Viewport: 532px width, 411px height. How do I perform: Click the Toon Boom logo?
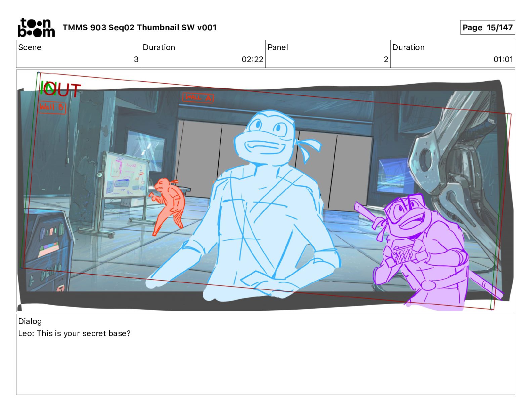[x=36, y=28]
